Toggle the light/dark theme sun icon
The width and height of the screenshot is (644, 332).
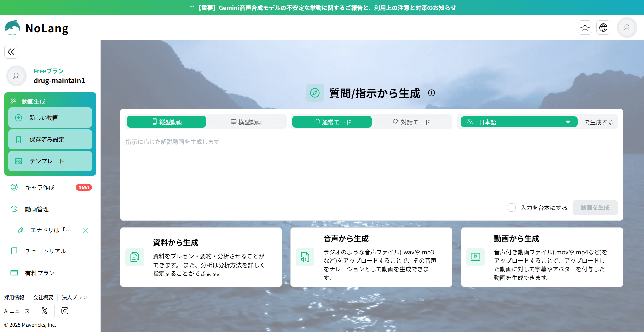(585, 28)
